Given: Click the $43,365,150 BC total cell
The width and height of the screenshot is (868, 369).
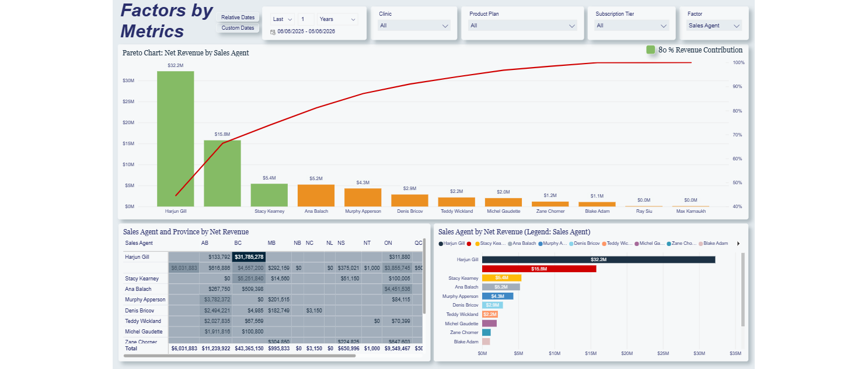Looking at the screenshot, I should pos(249,349).
